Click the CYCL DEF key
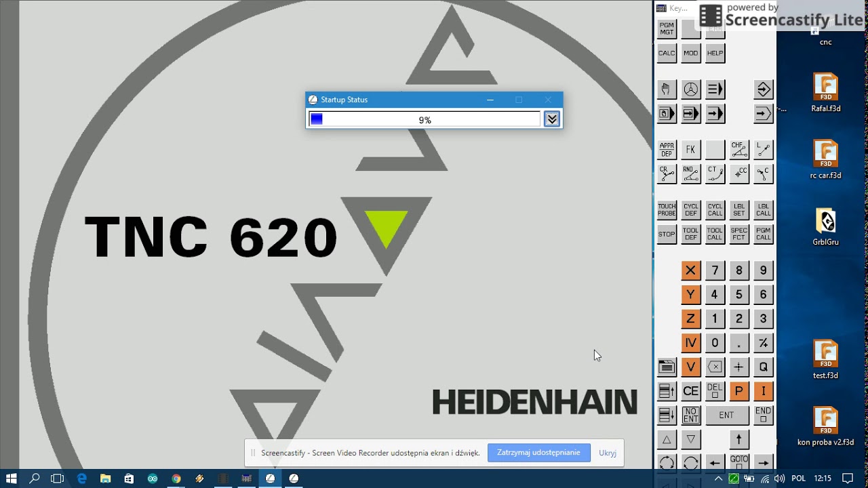 click(x=690, y=210)
